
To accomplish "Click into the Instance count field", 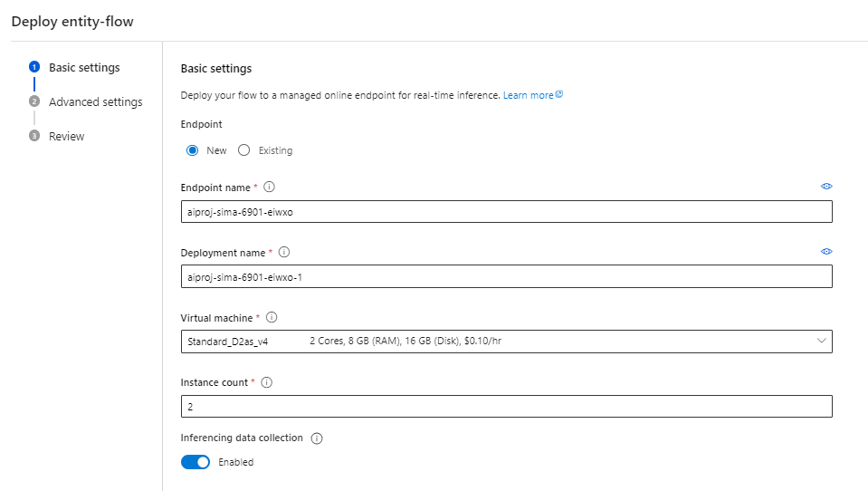I will (x=505, y=407).
